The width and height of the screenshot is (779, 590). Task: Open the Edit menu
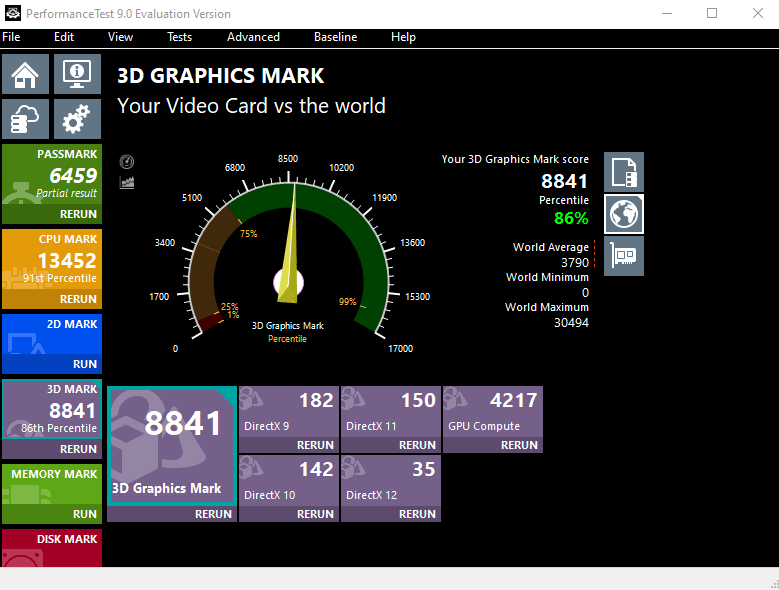(64, 37)
